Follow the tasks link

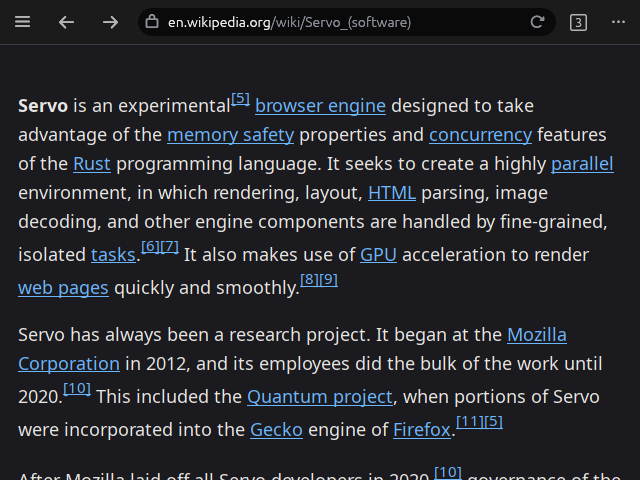tap(113, 255)
